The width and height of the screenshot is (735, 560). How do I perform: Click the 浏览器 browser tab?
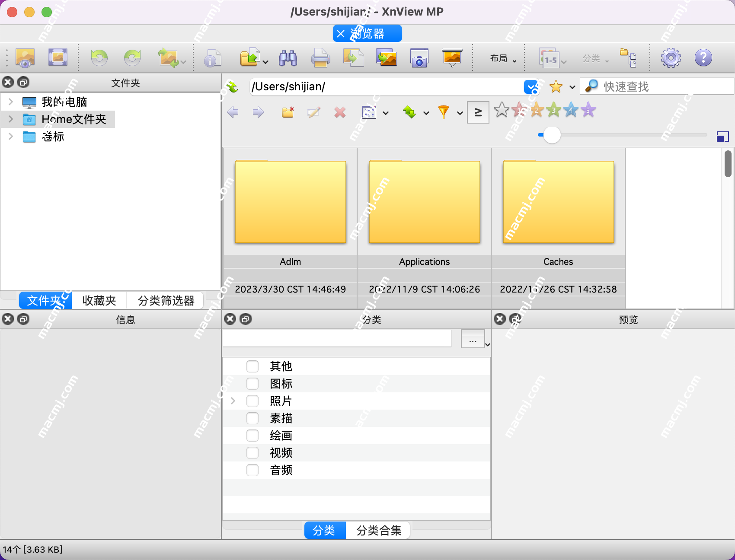[367, 34]
